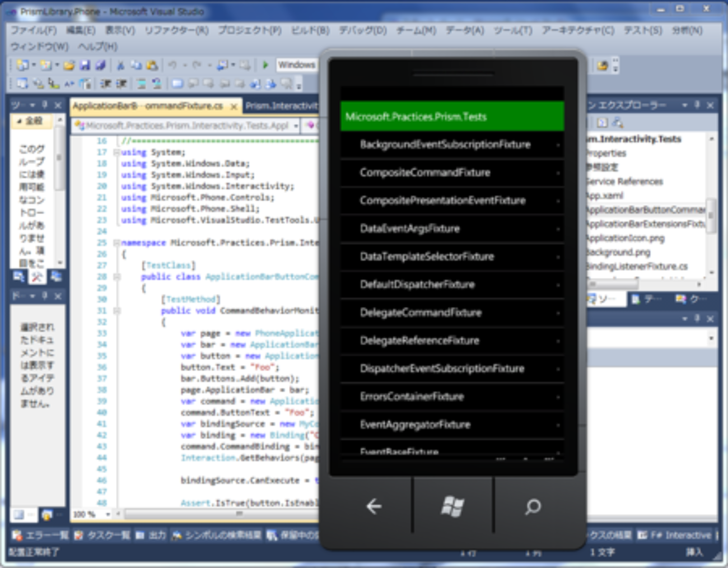Switch to the Prism.Interactivity editor tab
Image resolution: width=728 pixels, height=568 pixels.
pyautogui.click(x=281, y=106)
